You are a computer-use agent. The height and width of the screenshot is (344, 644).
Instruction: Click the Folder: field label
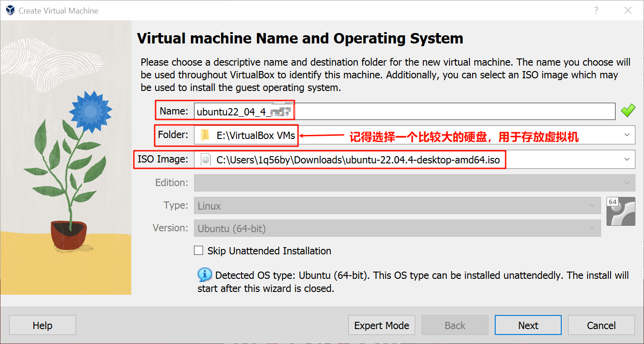(173, 134)
